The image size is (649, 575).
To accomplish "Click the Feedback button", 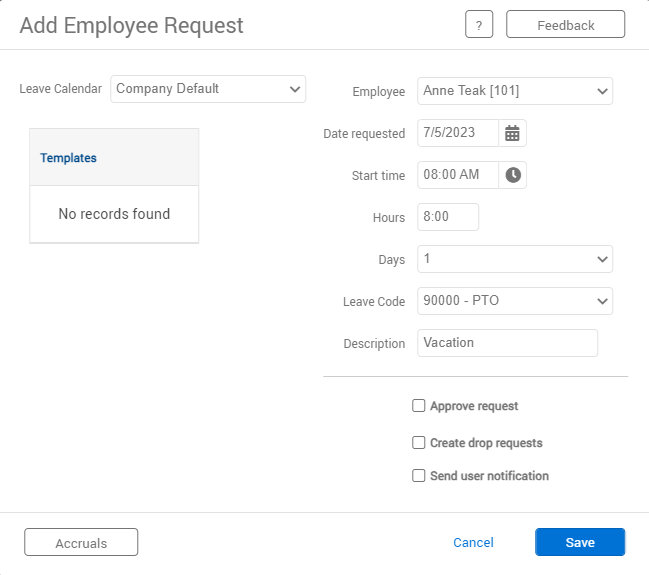I will [x=565, y=24].
